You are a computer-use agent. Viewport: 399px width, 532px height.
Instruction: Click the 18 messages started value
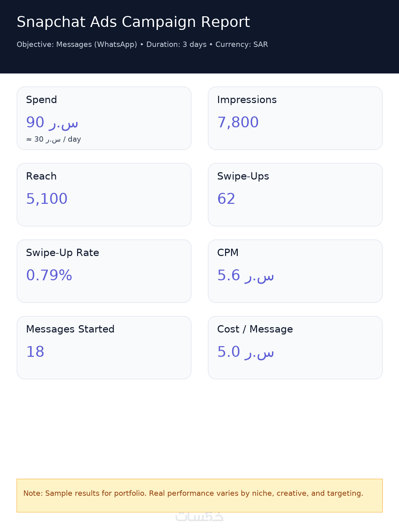click(35, 352)
